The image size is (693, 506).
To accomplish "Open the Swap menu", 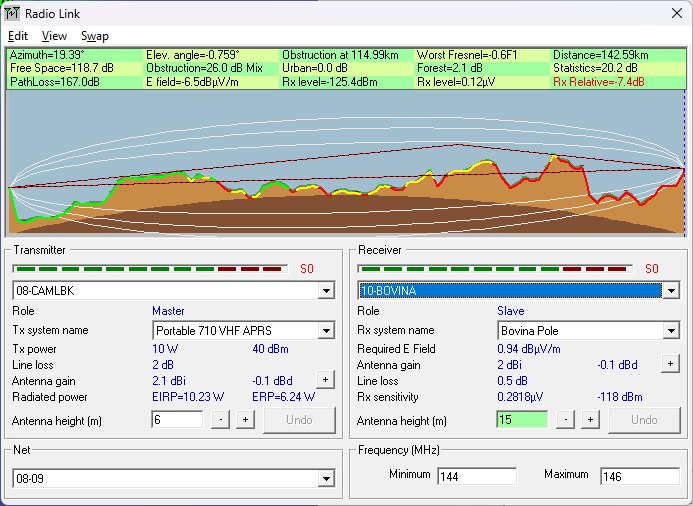I will (x=95, y=36).
